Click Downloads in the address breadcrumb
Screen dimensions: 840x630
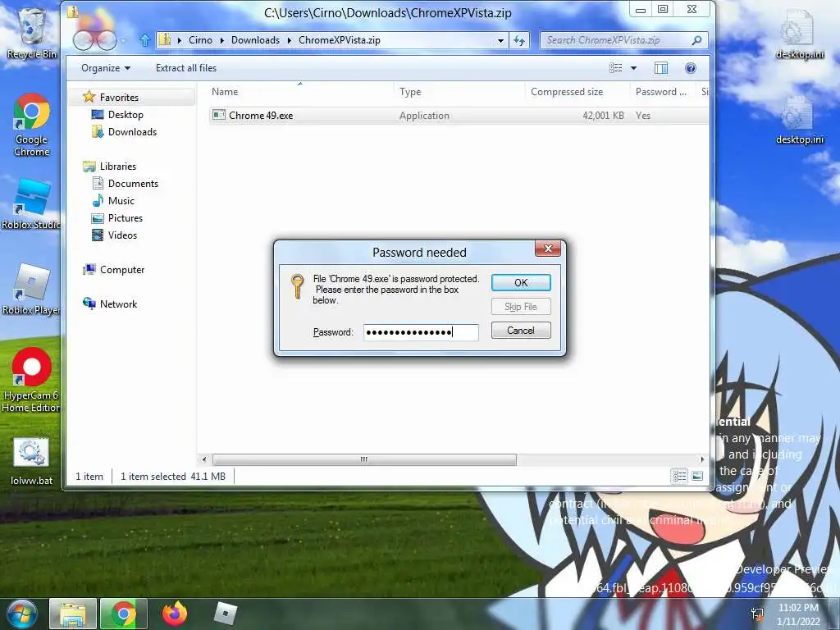click(256, 40)
